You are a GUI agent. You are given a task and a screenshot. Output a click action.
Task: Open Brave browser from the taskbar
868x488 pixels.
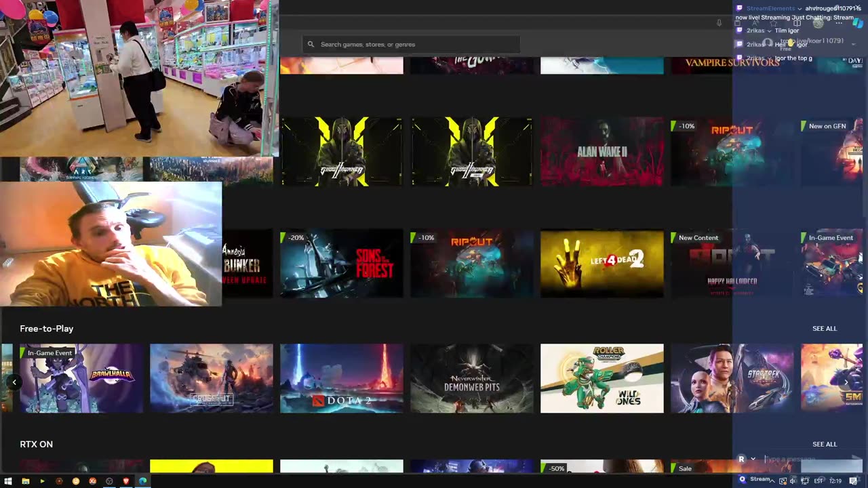pyautogui.click(x=126, y=481)
